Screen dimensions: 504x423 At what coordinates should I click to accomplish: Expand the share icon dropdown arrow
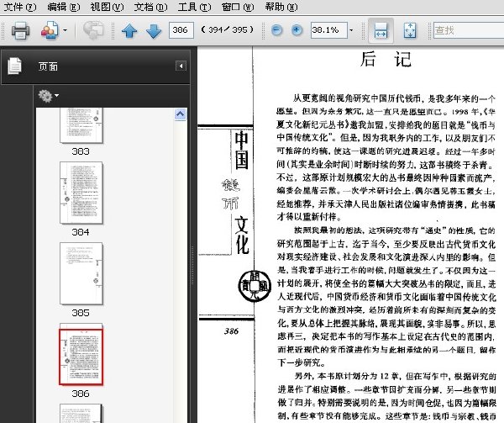65,30
